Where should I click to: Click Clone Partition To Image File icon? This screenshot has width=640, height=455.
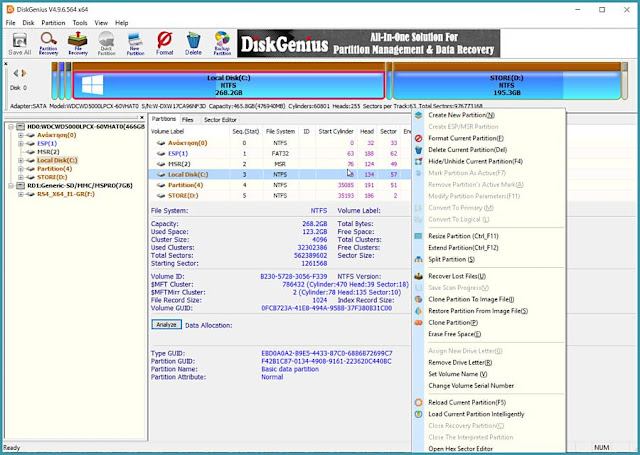(x=418, y=299)
